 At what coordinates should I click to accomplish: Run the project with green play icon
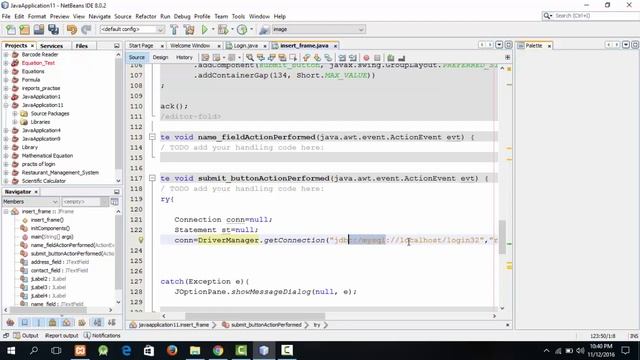204,29
